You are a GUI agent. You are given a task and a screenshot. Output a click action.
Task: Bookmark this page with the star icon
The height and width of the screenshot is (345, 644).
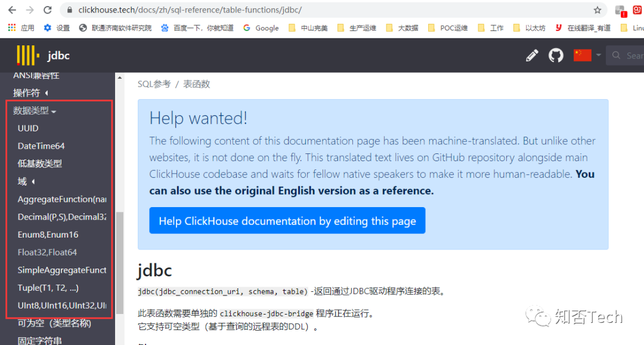pos(597,10)
